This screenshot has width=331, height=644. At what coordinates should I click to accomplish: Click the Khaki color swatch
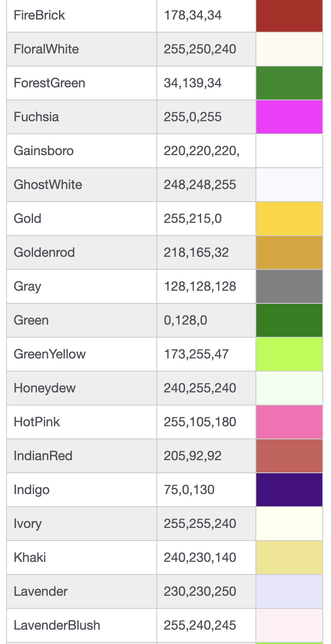coord(289,558)
